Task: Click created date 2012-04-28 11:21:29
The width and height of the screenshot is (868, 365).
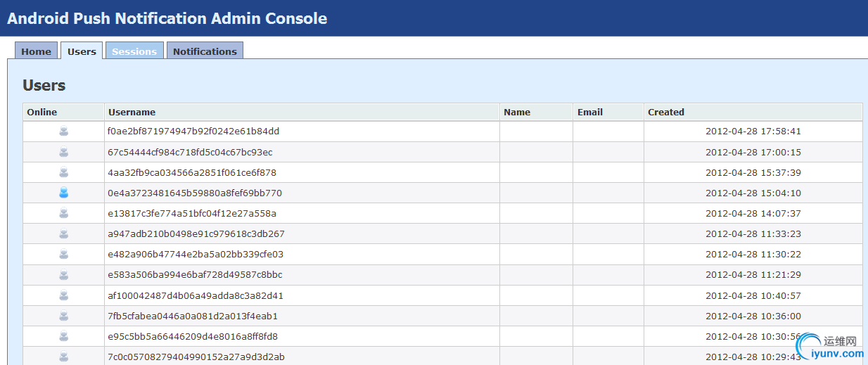Action: (753, 275)
